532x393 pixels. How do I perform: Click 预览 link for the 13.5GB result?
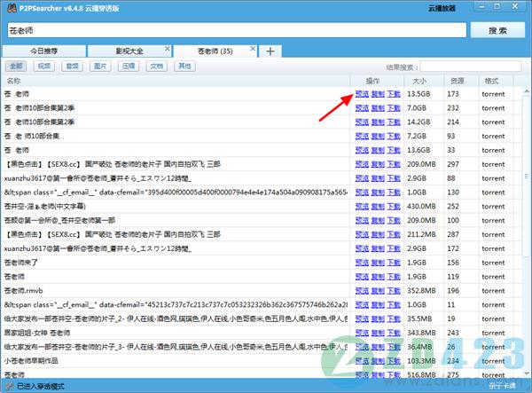(x=362, y=94)
